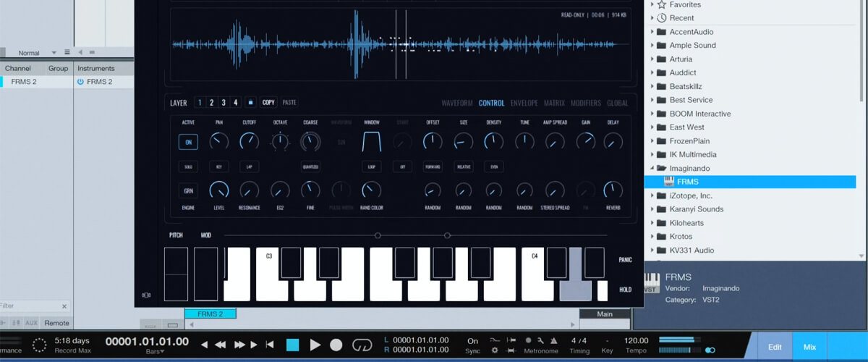Click the PASTE layer button
868x362 pixels.
[x=289, y=102]
